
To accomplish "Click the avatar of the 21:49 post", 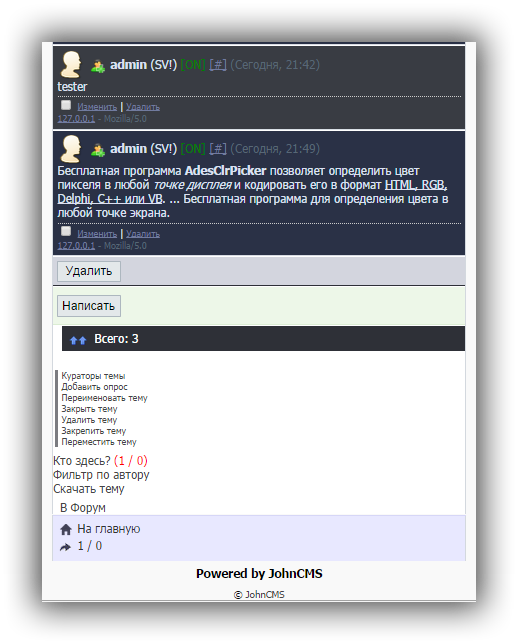I will tap(71, 149).
